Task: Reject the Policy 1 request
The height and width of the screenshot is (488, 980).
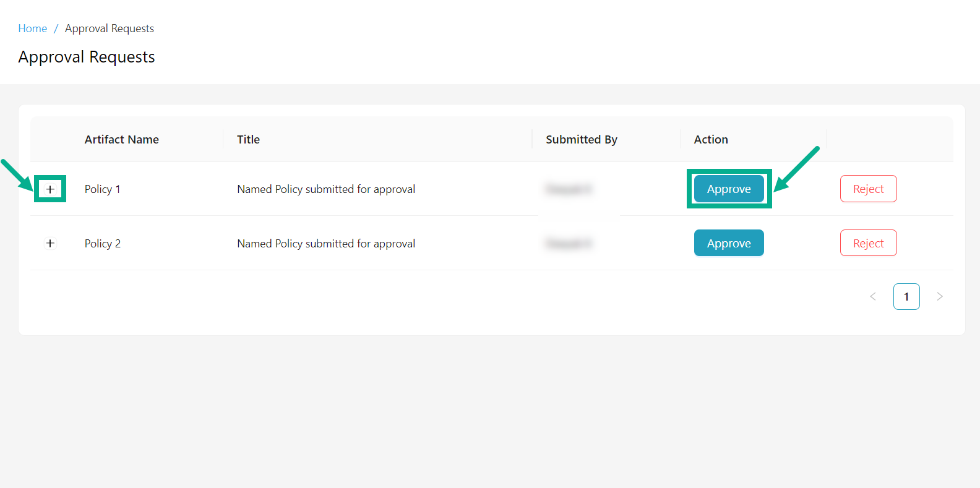Action: pos(868,189)
